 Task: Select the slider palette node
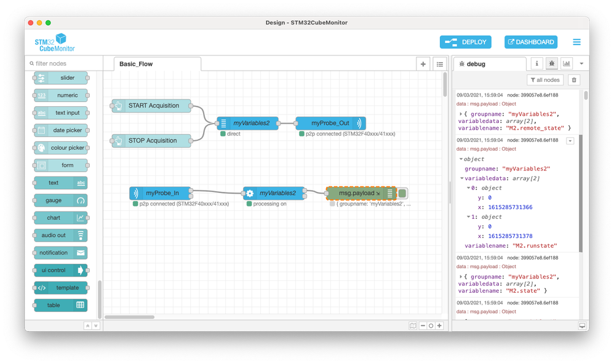[61, 78]
